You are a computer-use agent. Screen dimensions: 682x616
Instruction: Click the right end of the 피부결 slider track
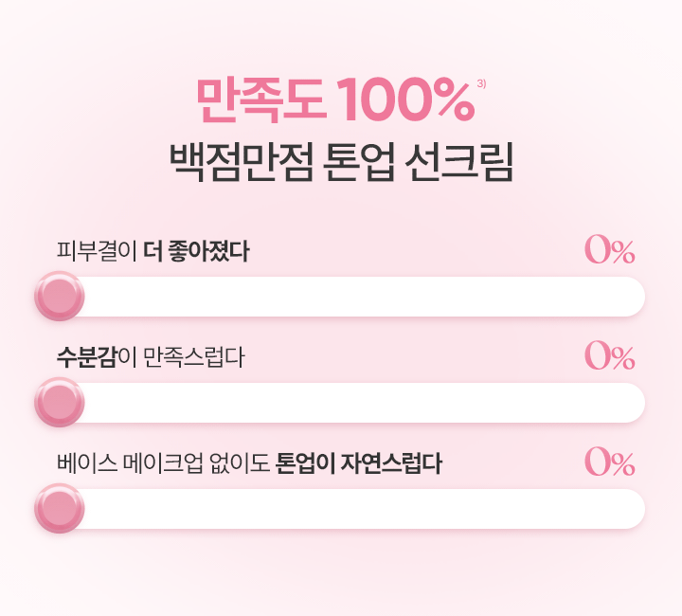click(x=631, y=297)
